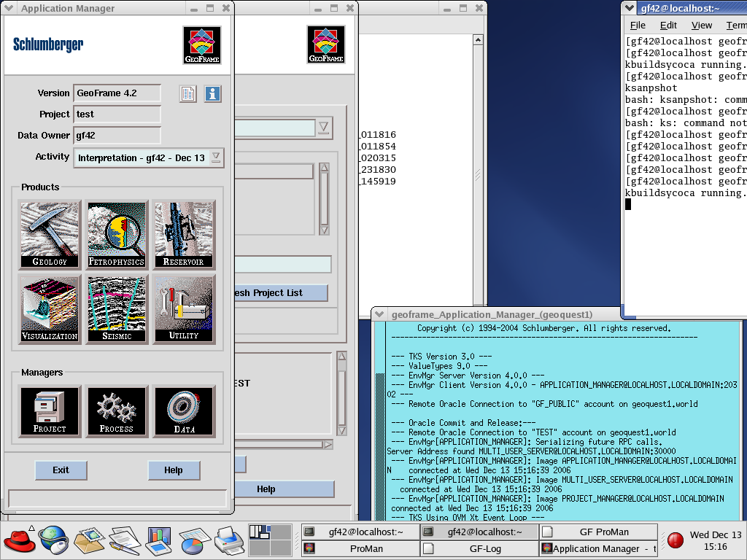Open the Edit menu in terminal
This screenshot has height=560, width=747.
pos(668,26)
